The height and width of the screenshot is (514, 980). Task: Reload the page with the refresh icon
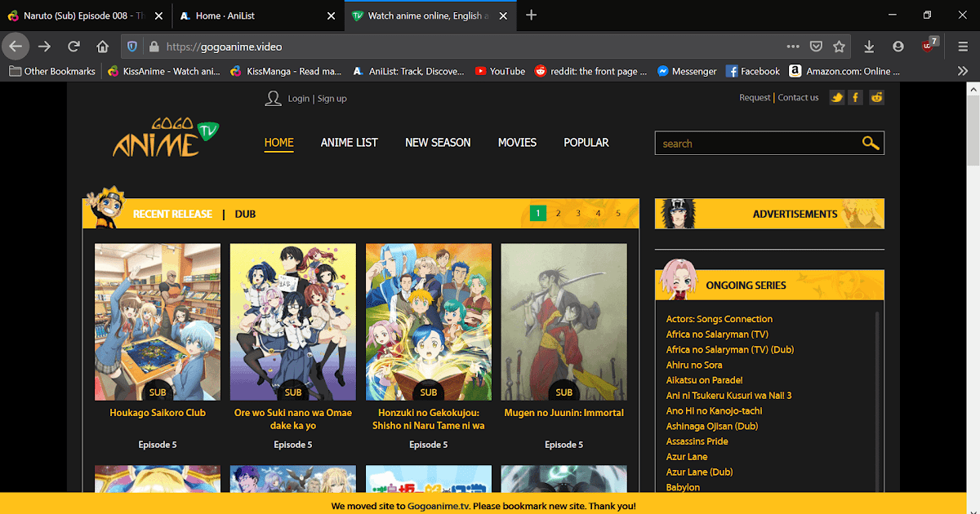click(73, 47)
